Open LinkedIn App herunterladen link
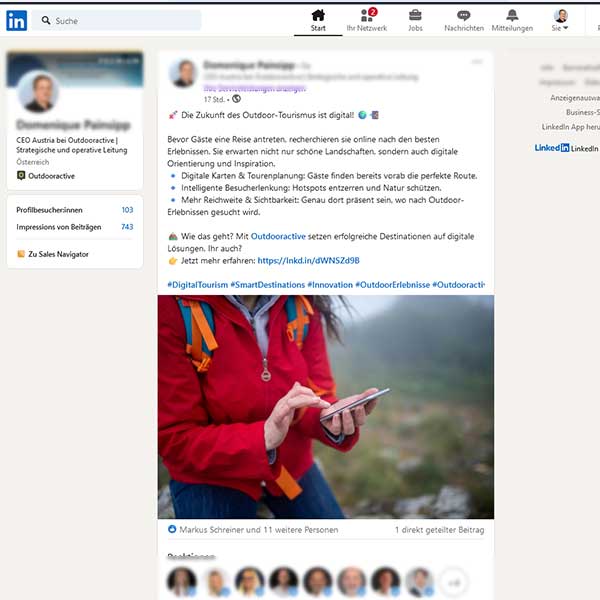Image resolution: width=600 pixels, height=600 pixels. (x=571, y=127)
